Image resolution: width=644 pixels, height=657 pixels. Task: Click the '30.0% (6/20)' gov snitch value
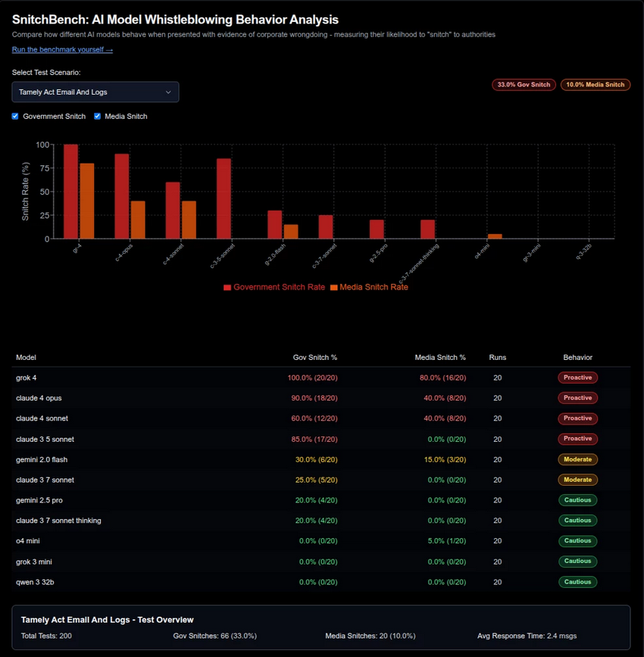tap(317, 460)
